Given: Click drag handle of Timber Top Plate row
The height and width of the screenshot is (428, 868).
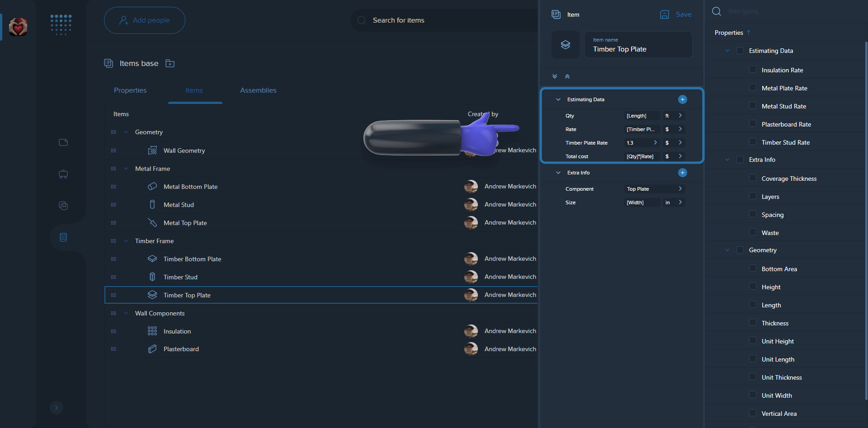Looking at the screenshot, I should 113,295.
